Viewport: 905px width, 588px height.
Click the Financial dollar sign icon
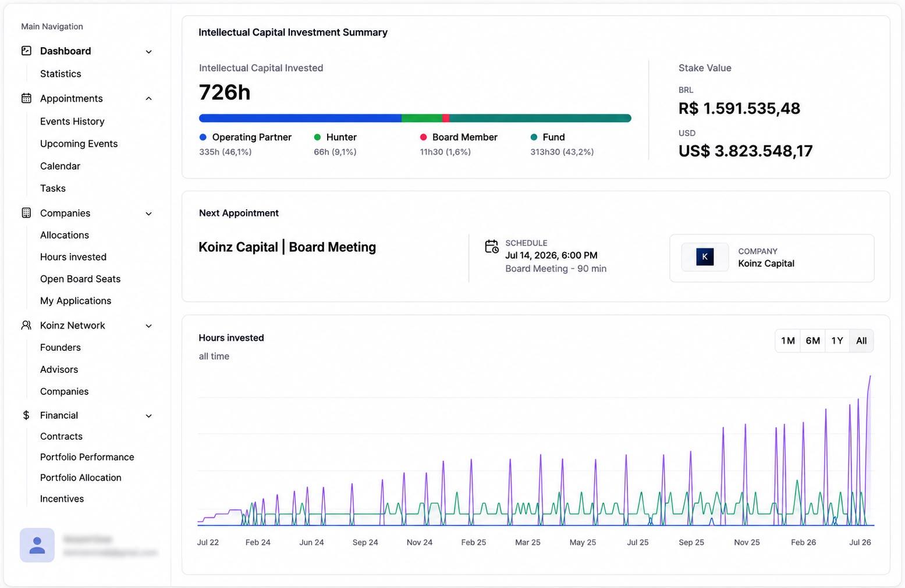26,415
